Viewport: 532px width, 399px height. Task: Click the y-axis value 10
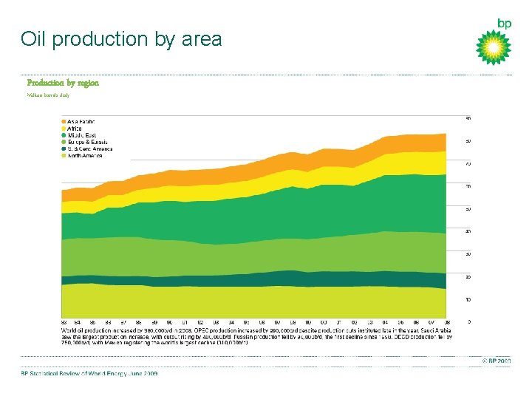468,299
